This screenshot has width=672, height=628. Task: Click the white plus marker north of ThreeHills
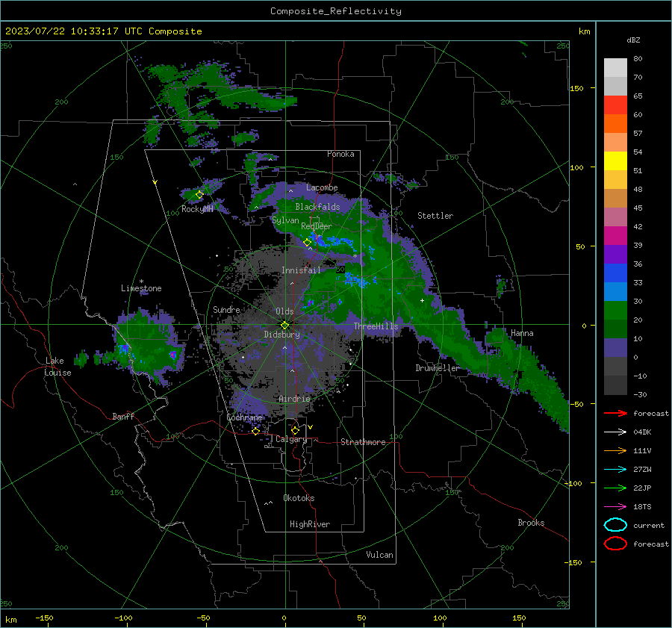pyautogui.click(x=422, y=300)
